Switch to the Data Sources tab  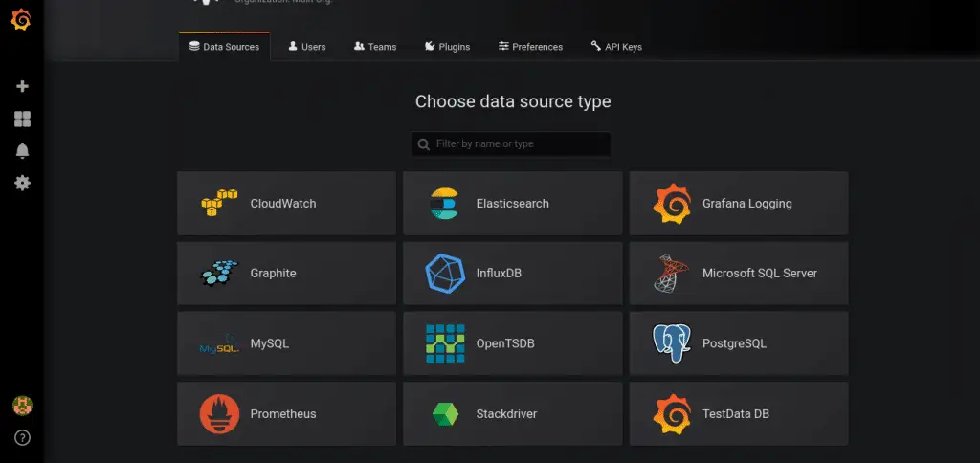click(x=224, y=47)
